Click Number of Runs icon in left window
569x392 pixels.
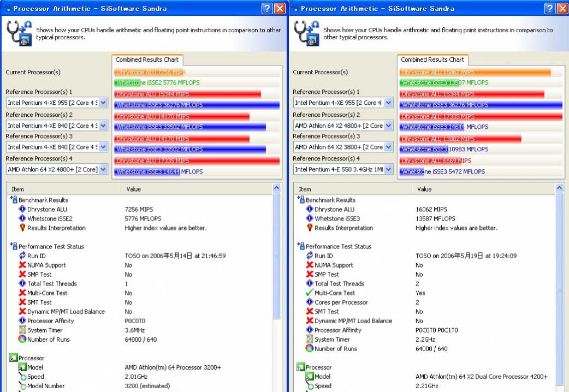pyautogui.click(x=22, y=339)
